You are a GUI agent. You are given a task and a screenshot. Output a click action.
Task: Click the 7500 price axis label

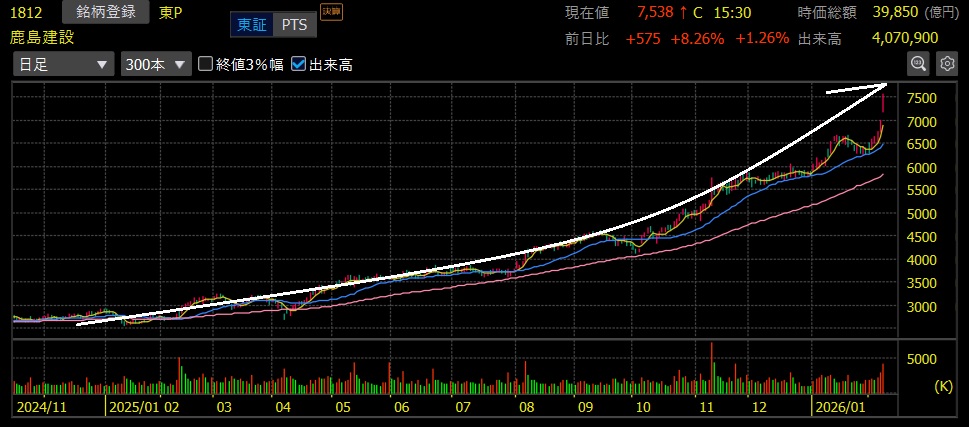coord(924,98)
